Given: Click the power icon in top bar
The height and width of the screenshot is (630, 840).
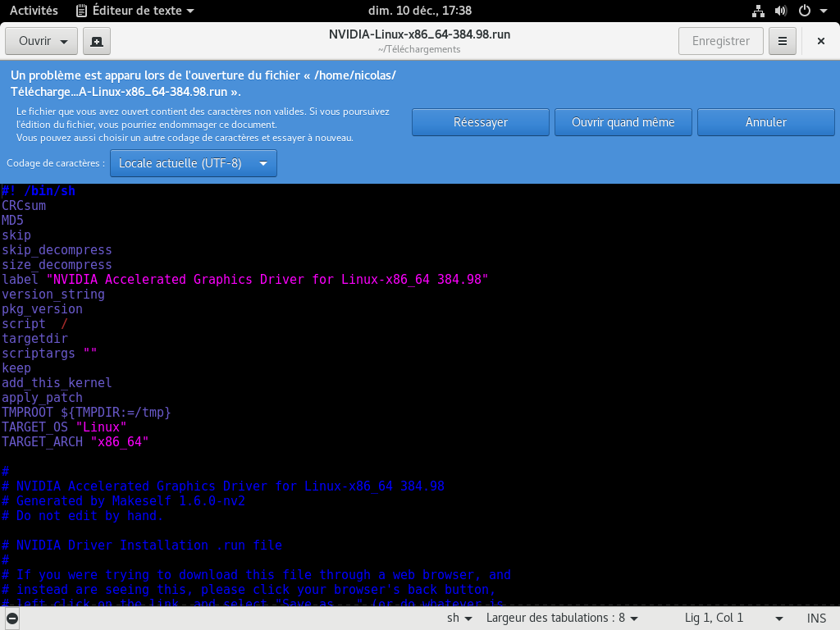Looking at the screenshot, I should 805,11.
